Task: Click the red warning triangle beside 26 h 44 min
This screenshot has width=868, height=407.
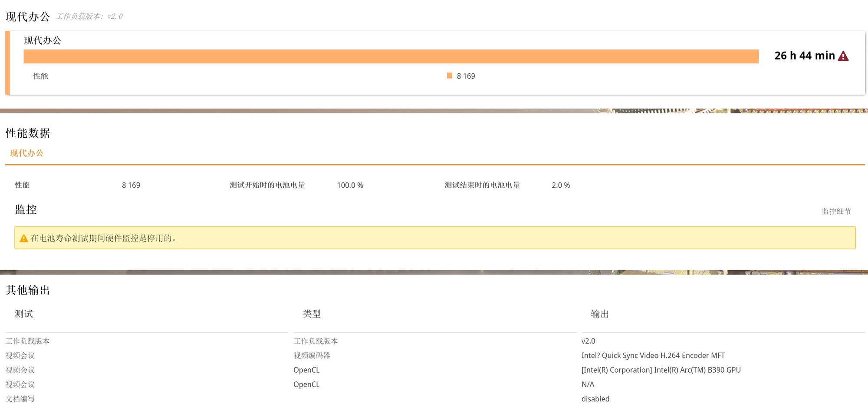Action: pos(843,56)
